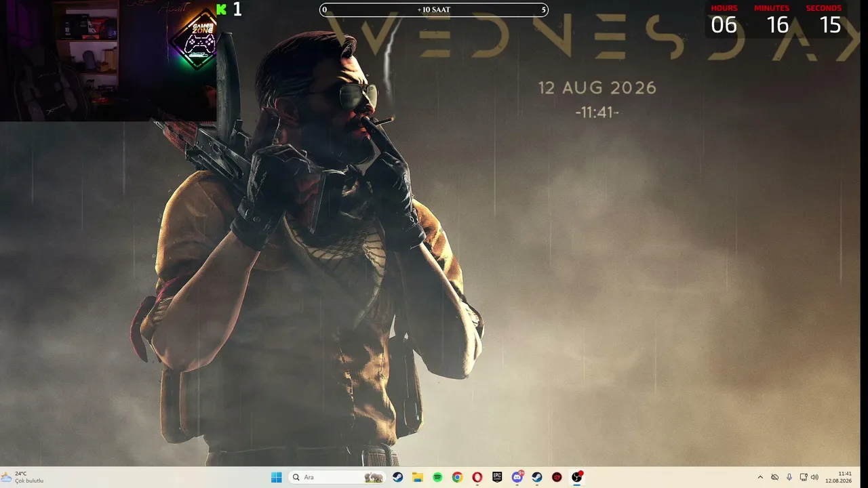Open the Windows Start menu
868x488 pixels.
pyautogui.click(x=277, y=477)
